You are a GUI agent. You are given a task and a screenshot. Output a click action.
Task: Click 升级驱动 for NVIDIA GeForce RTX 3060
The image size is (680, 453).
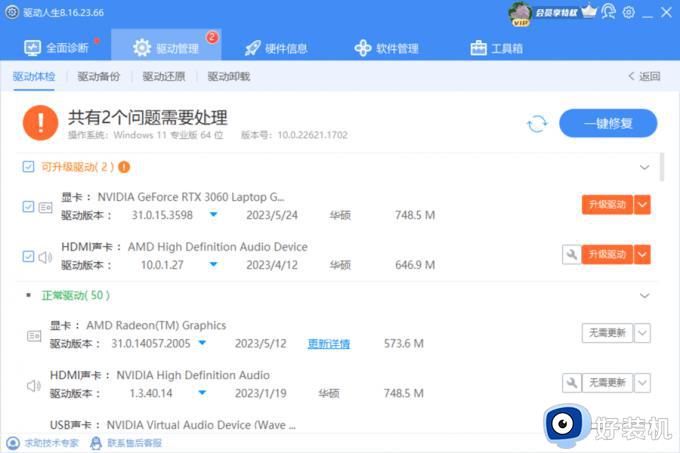click(607, 205)
